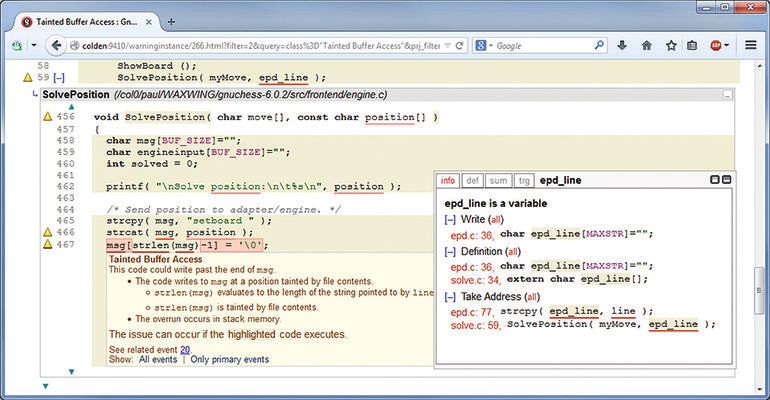
Task: Click the highlighted msg[strlen(msg)-1] statement
Action: point(185,244)
